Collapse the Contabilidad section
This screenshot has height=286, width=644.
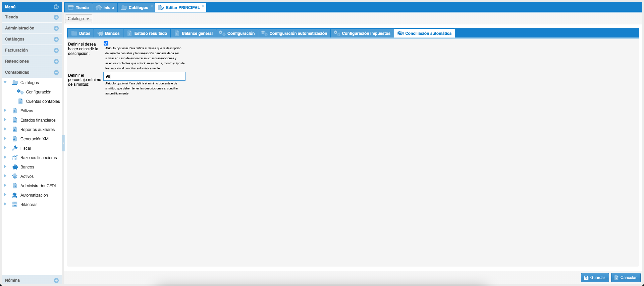point(56,73)
